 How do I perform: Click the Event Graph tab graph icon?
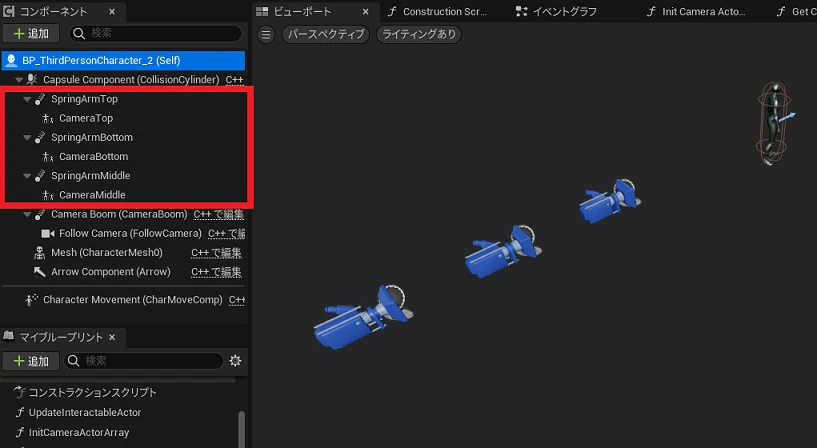(521, 11)
